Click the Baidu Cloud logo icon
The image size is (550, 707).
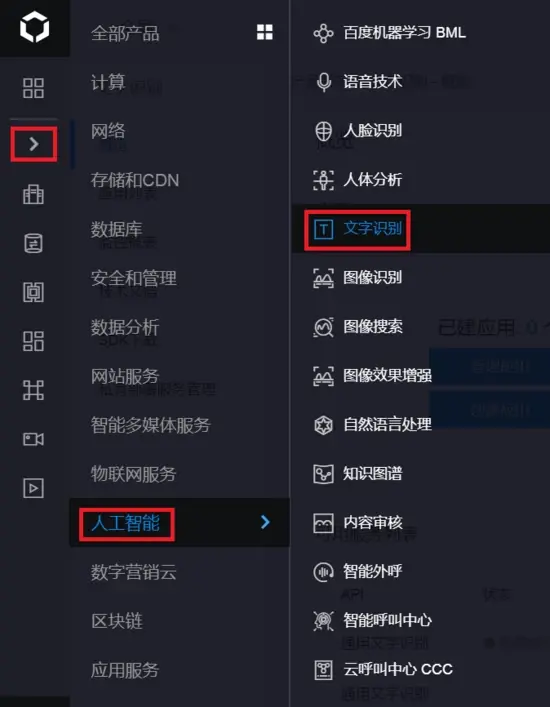click(x=34, y=28)
